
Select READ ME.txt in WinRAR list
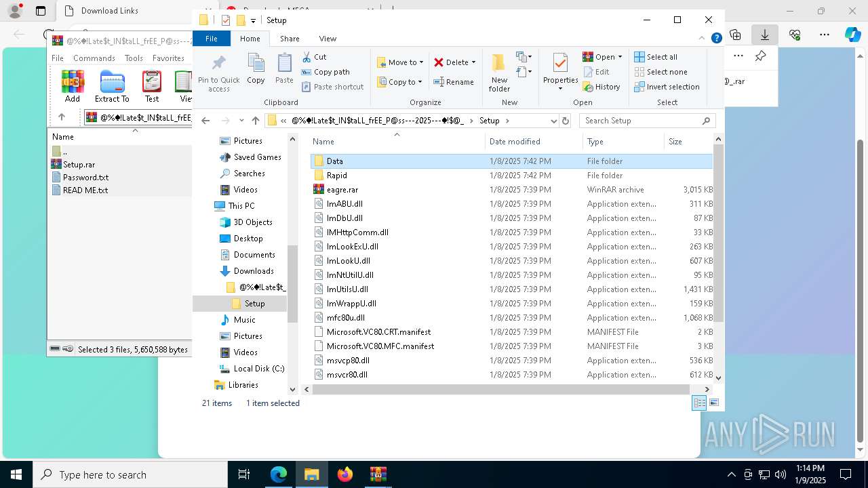[x=85, y=190]
